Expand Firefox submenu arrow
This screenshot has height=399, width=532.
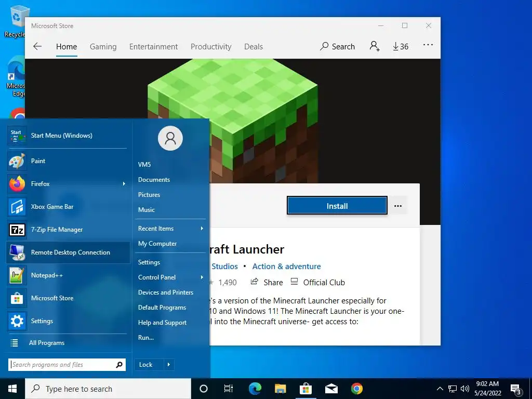[124, 184]
